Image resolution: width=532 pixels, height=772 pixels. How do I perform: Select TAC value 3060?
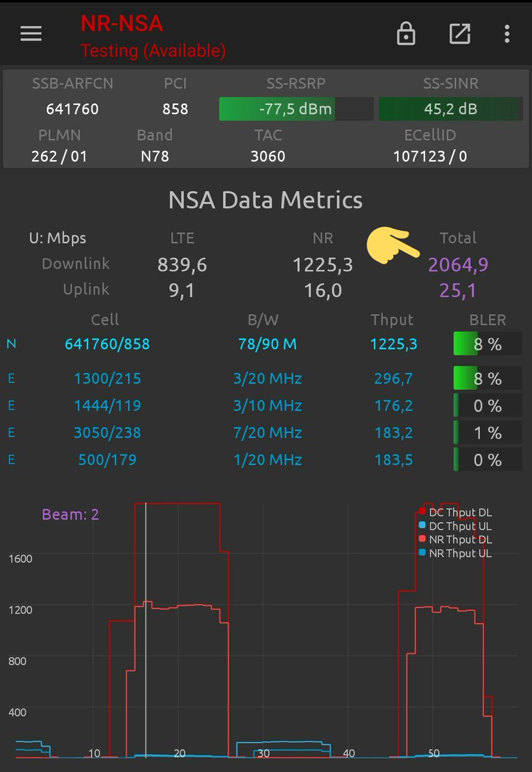(x=268, y=156)
